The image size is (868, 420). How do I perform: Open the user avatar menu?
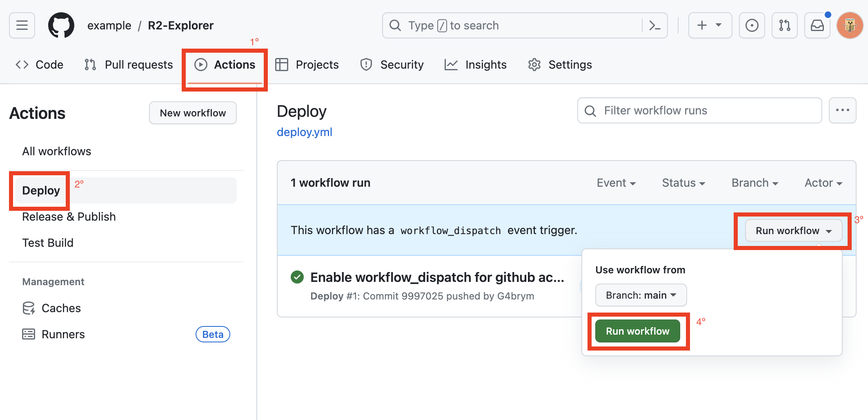(x=850, y=25)
